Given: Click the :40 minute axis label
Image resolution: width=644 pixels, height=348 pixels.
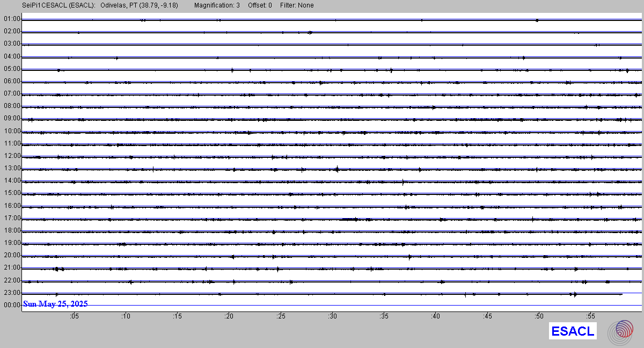Looking at the screenshot, I should (x=435, y=317).
